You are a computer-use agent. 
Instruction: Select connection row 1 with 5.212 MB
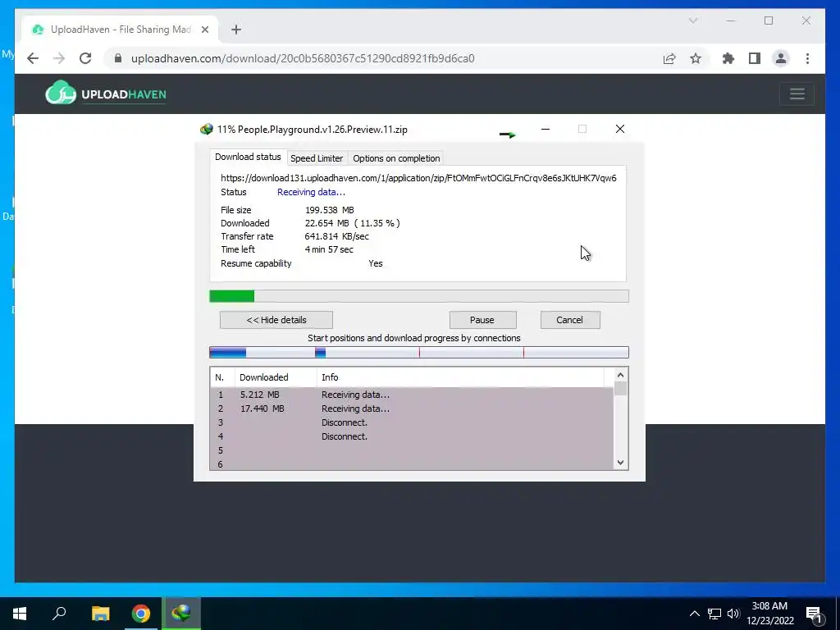click(412, 395)
